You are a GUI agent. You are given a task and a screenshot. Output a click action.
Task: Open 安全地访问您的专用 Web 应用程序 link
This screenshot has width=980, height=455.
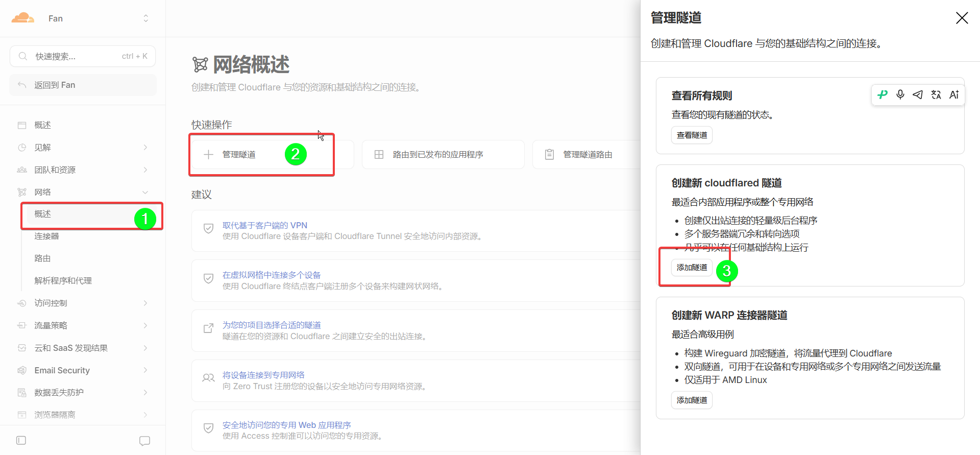(x=287, y=425)
